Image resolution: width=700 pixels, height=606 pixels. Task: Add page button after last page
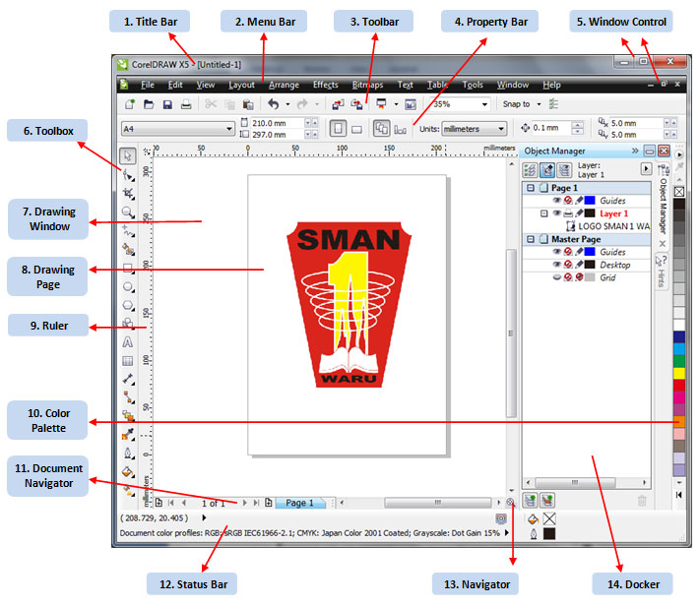(269, 503)
